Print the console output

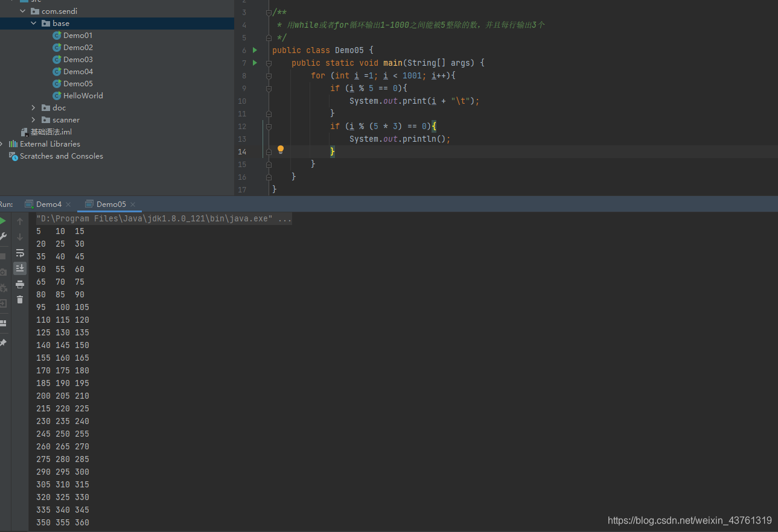point(20,284)
